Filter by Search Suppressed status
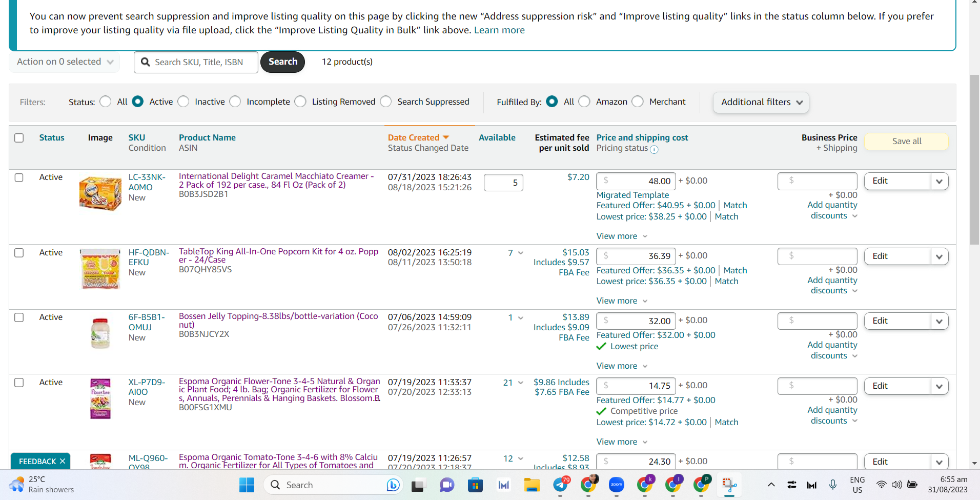The width and height of the screenshot is (980, 500). [x=386, y=102]
